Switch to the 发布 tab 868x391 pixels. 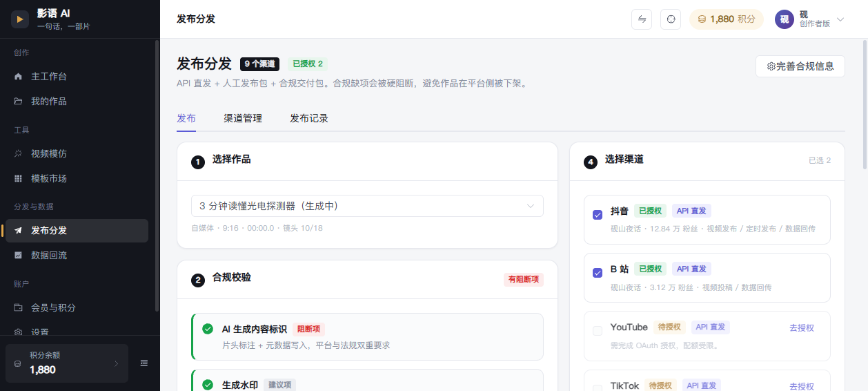pyautogui.click(x=186, y=118)
